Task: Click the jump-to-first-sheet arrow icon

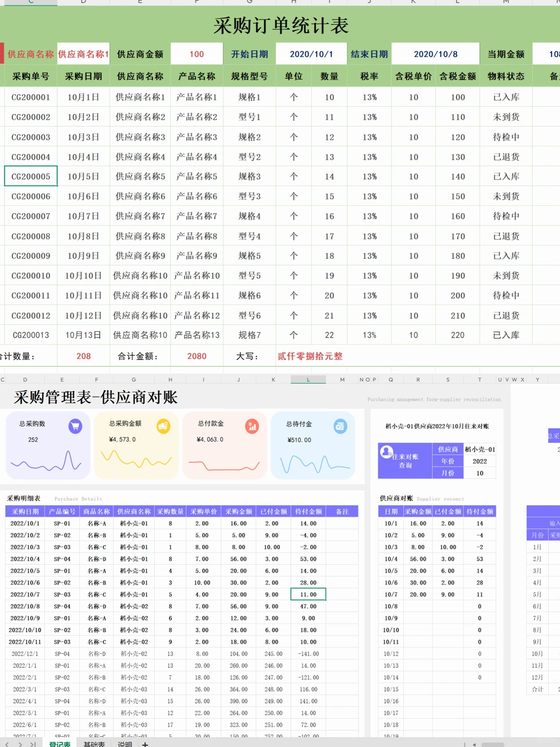Action: point(7,743)
